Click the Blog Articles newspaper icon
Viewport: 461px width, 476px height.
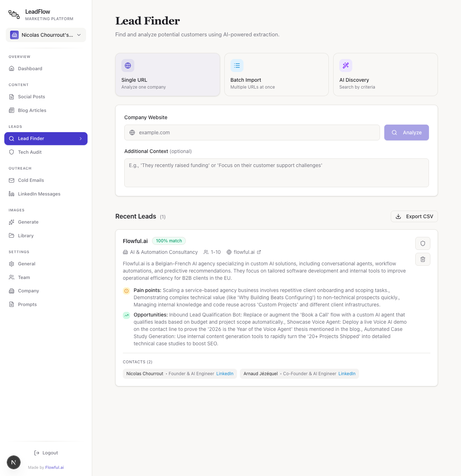coord(12,110)
